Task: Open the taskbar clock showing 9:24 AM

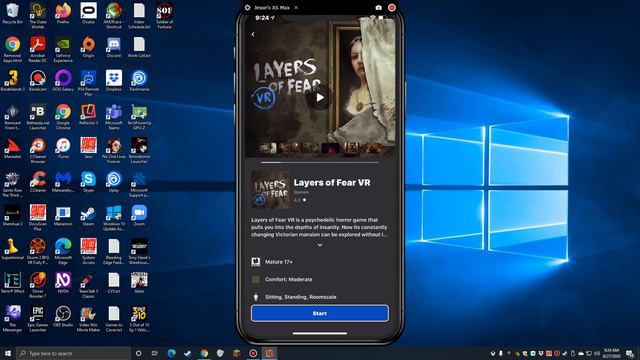Action: tap(611, 353)
